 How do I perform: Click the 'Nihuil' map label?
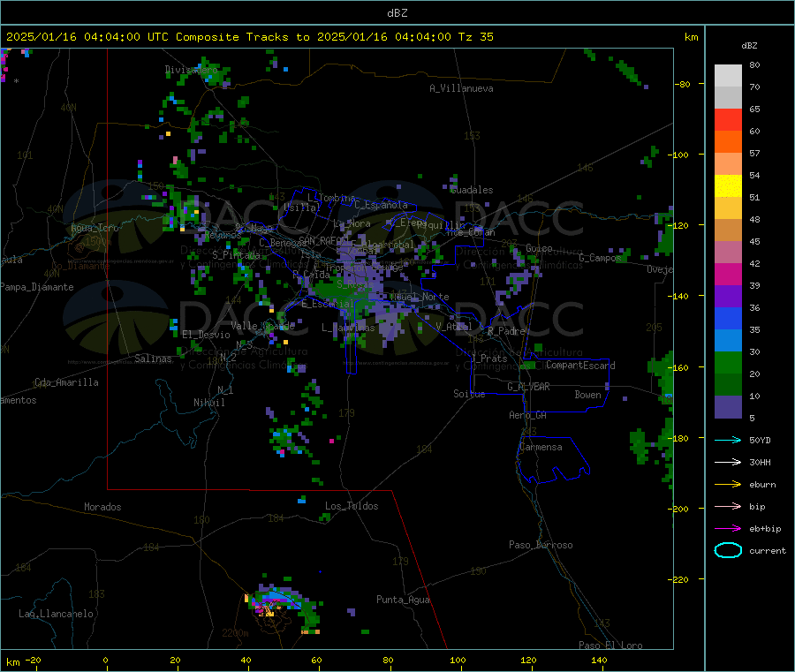(208, 403)
